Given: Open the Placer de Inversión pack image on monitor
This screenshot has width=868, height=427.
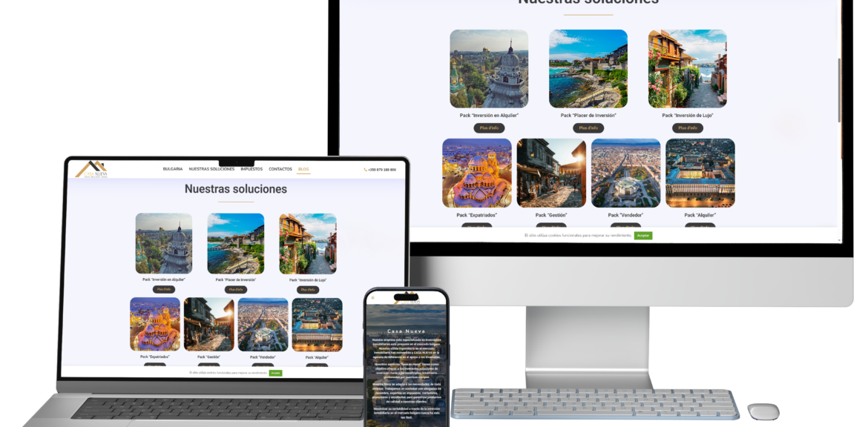Looking at the screenshot, I should 588,69.
